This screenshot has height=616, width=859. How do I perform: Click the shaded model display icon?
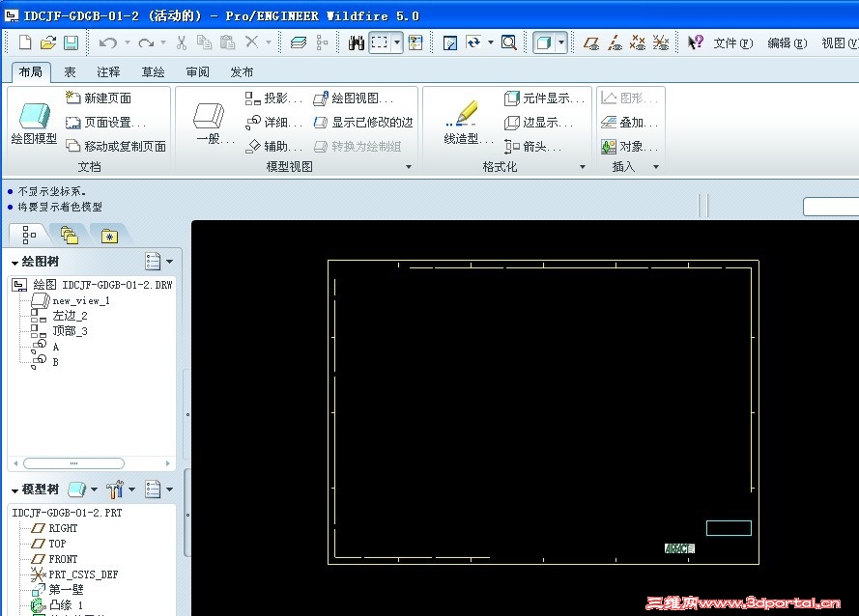[544, 42]
